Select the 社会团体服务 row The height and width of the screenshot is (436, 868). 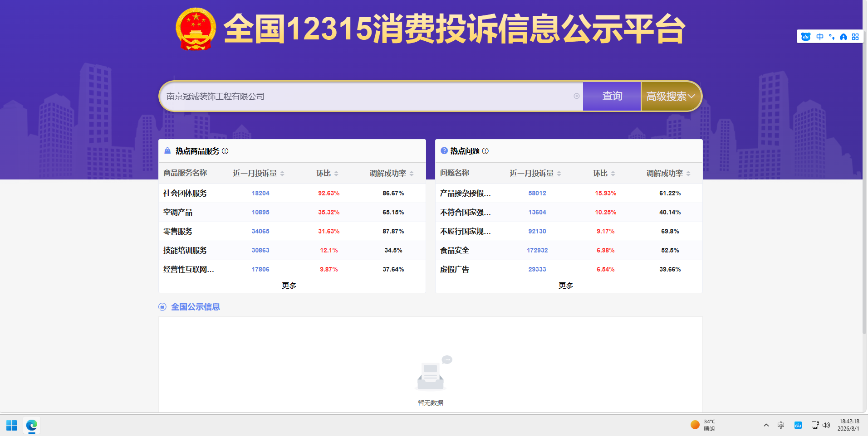pos(292,193)
